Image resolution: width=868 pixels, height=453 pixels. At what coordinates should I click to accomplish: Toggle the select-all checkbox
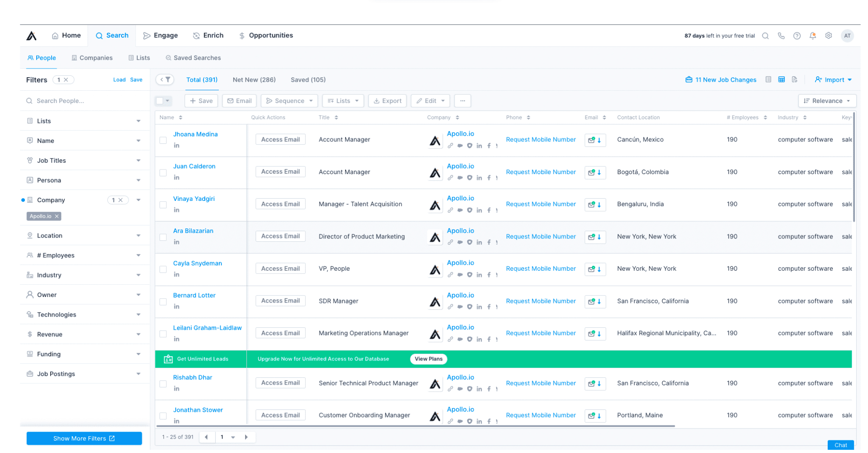(x=159, y=101)
